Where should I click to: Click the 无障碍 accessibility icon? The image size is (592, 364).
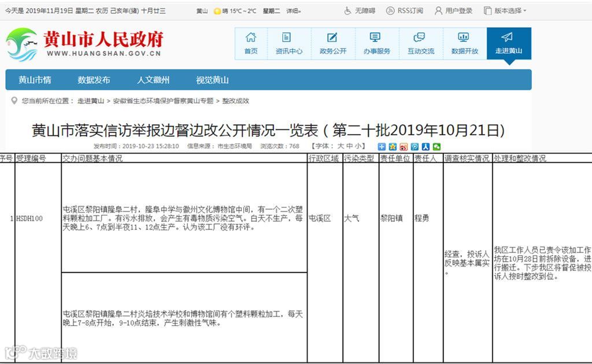coord(347,10)
